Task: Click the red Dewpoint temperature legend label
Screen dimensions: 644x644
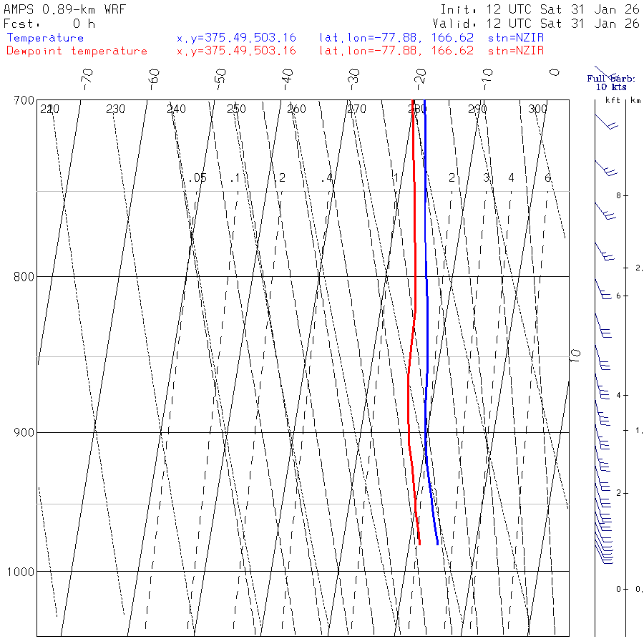Action: coord(77,51)
